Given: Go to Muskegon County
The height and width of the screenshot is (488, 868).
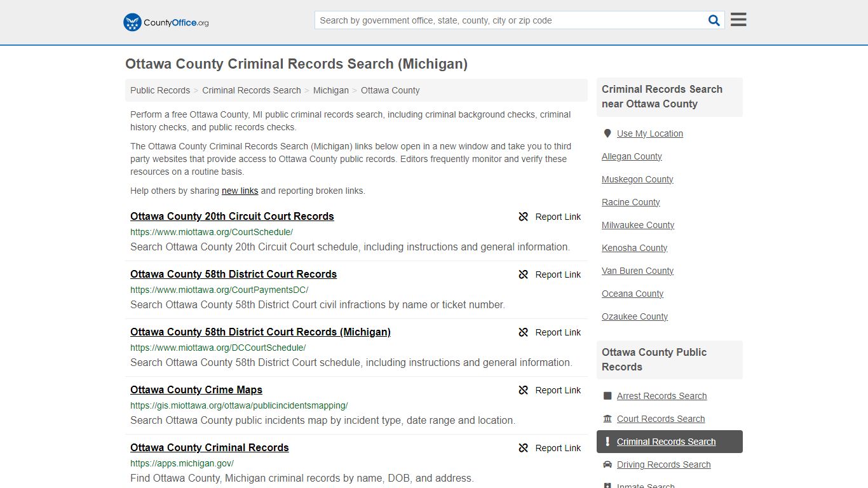Looking at the screenshot, I should pos(637,179).
